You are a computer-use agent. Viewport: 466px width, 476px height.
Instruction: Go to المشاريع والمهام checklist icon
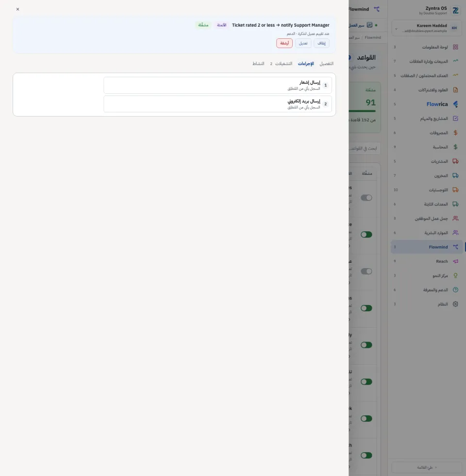[455, 119]
